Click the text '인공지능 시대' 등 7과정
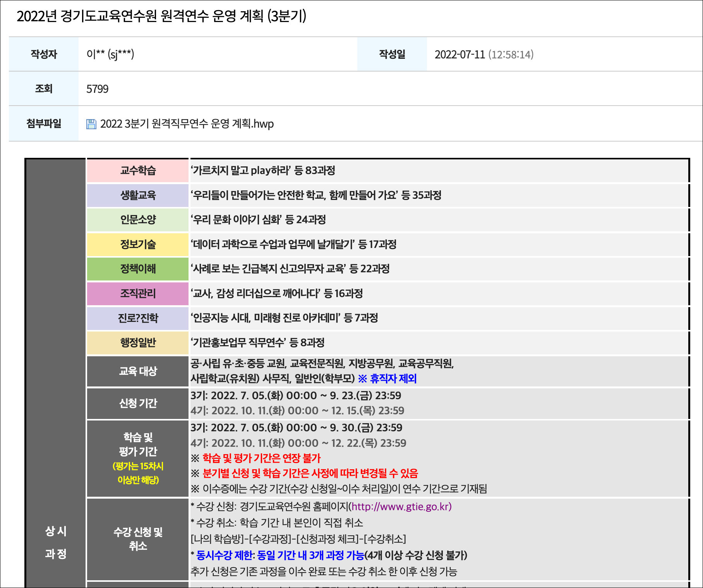Image resolution: width=703 pixels, height=588 pixels. coord(284,318)
